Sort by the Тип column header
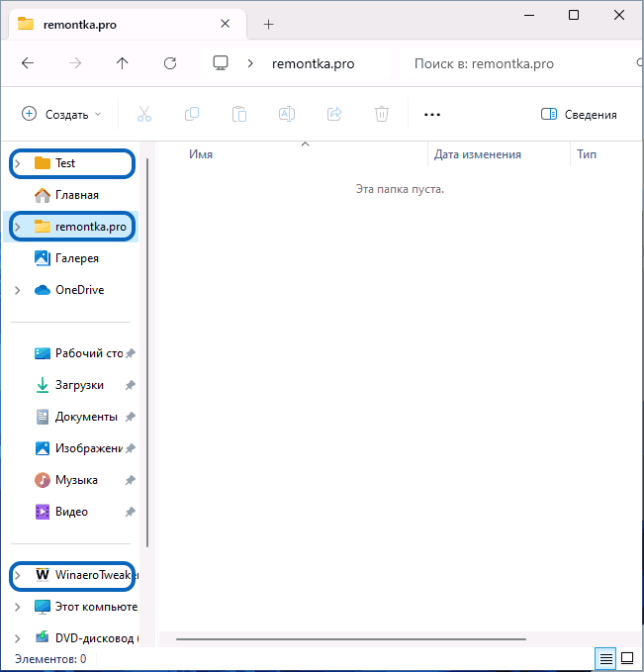Image resolution: width=644 pixels, height=672 pixels. click(x=587, y=154)
